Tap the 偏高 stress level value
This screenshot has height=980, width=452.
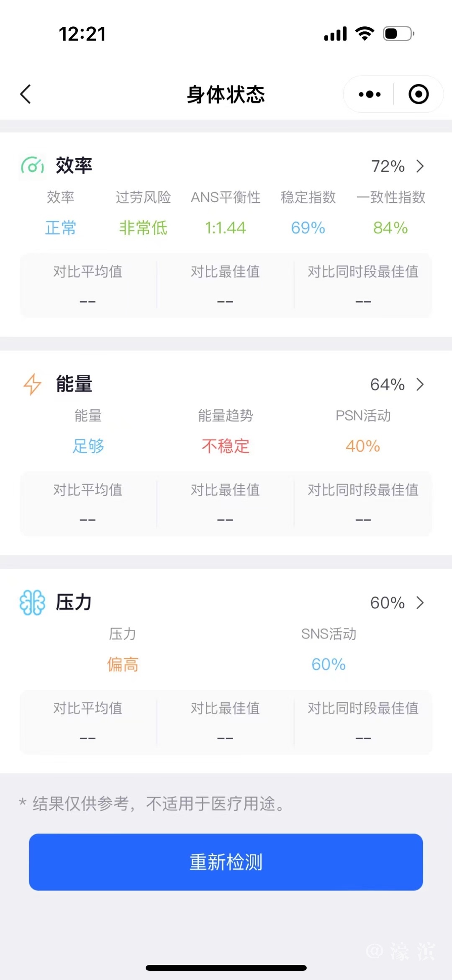(123, 664)
